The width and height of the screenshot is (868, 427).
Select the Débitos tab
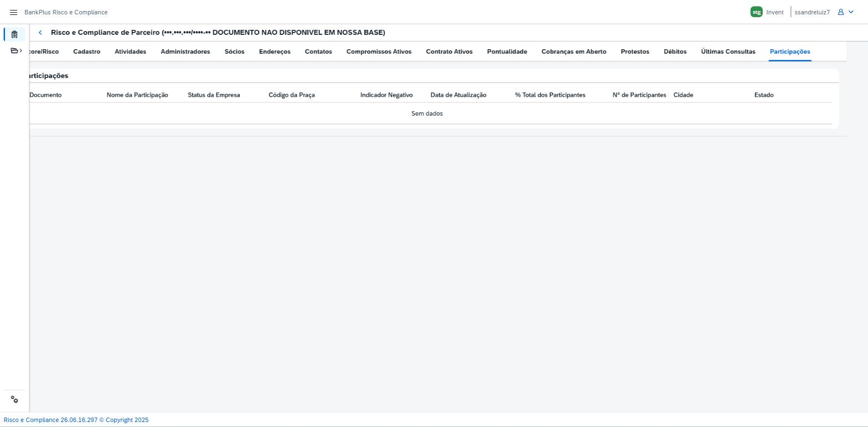tap(675, 51)
